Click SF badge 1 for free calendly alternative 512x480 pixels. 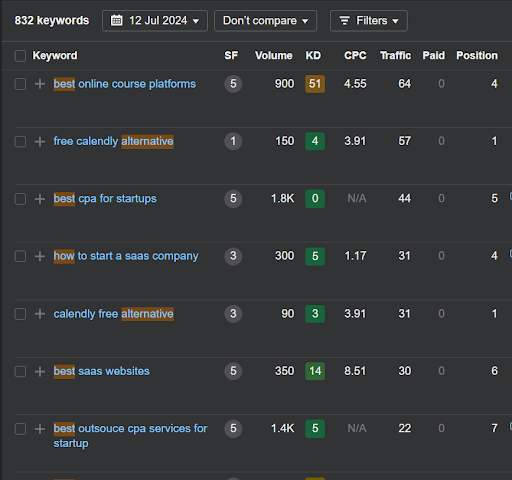coord(233,141)
